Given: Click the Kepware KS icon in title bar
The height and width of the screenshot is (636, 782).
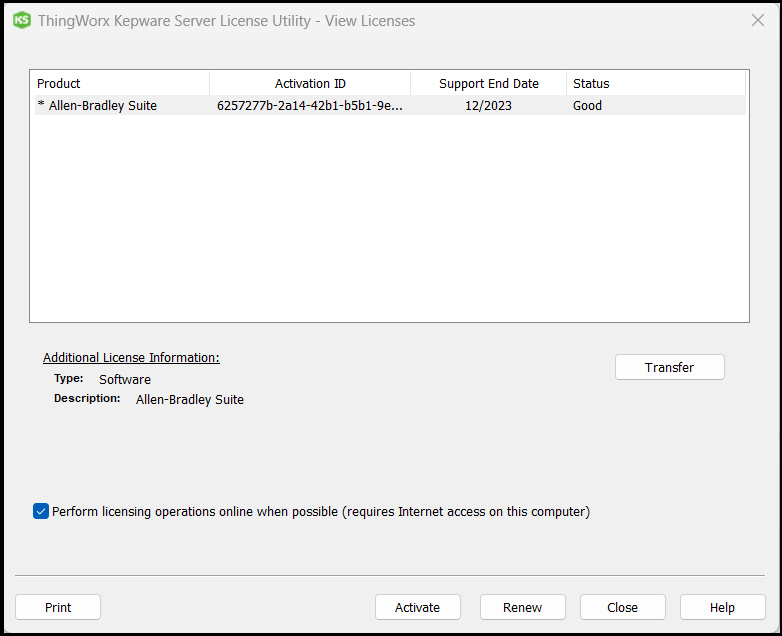Looking at the screenshot, I should (21, 20).
